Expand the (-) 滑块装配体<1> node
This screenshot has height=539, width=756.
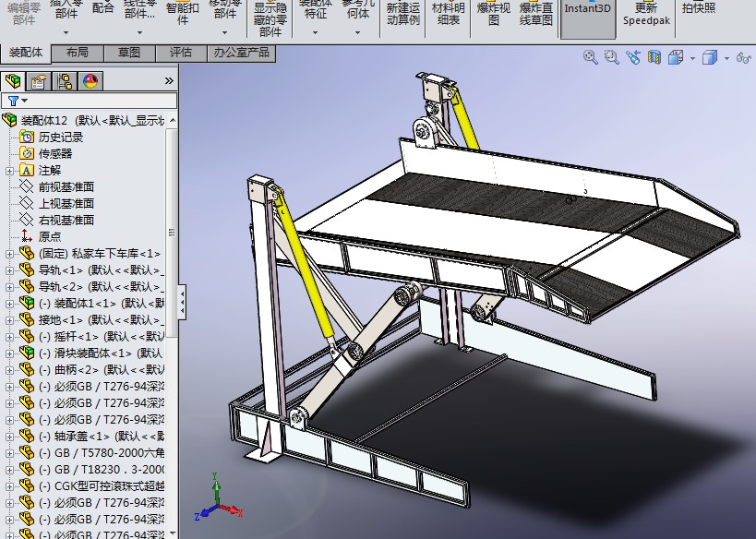point(9,353)
